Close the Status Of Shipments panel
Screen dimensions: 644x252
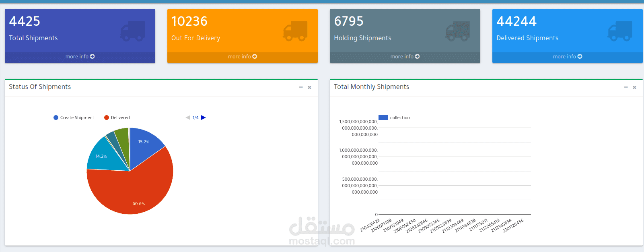tap(309, 87)
